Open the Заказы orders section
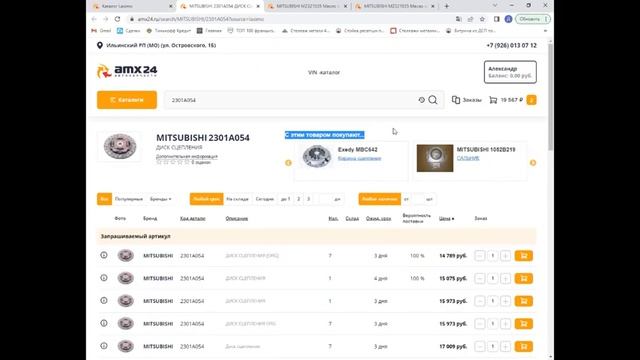Image resolution: width=640 pixels, height=360 pixels. pyautogui.click(x=467, y=100)
